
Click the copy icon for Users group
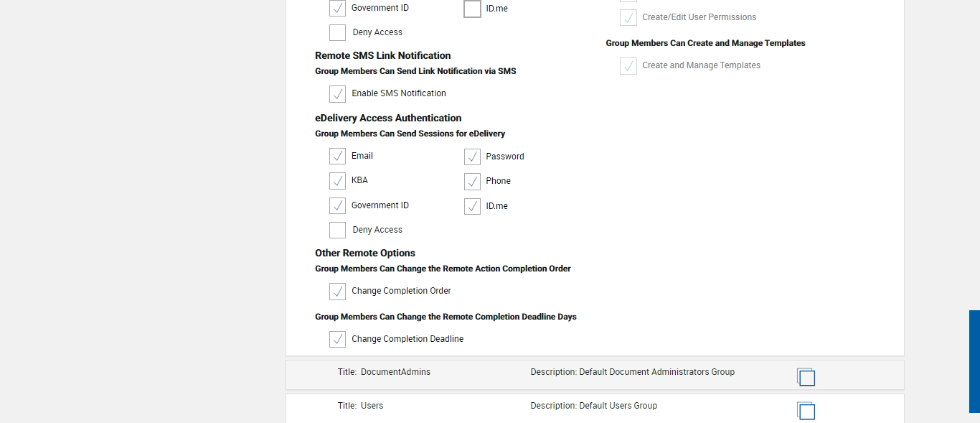(x=806, y=411)
